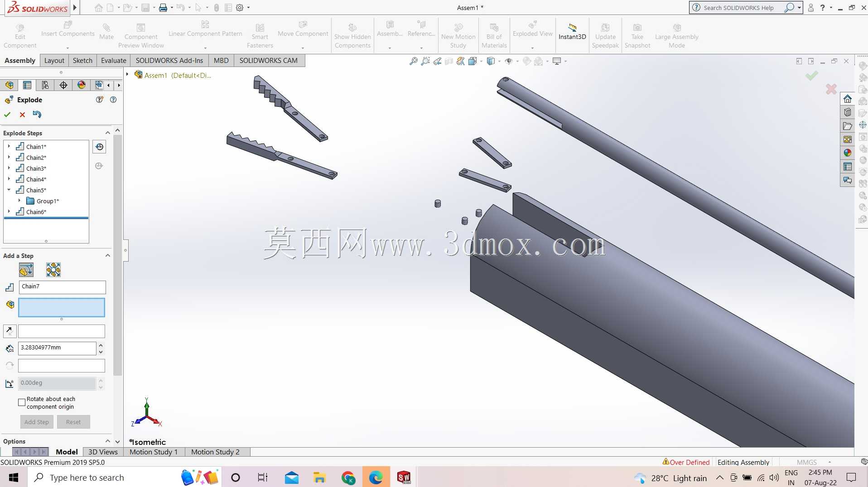Increase the explode distance with up spinner
The width and height of the screenshot is (868, 487).
(101, 345)
